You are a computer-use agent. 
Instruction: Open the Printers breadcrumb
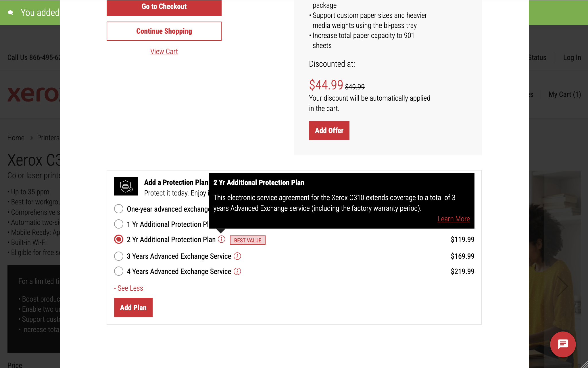48,138
